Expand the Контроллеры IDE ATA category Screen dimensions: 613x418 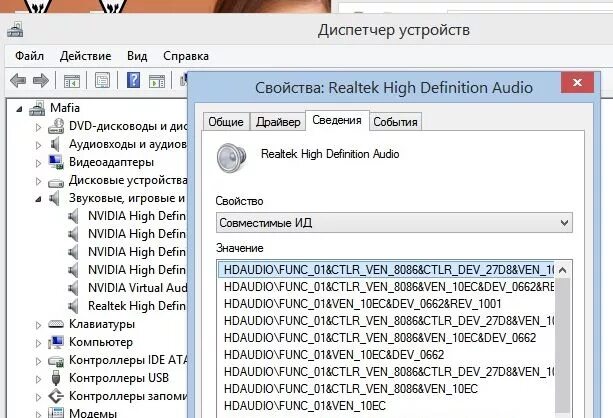click(38, 361)
